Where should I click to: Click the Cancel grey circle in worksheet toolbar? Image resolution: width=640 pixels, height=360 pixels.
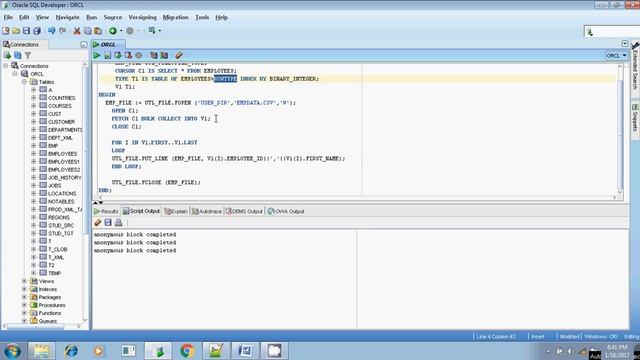[139, 56]
